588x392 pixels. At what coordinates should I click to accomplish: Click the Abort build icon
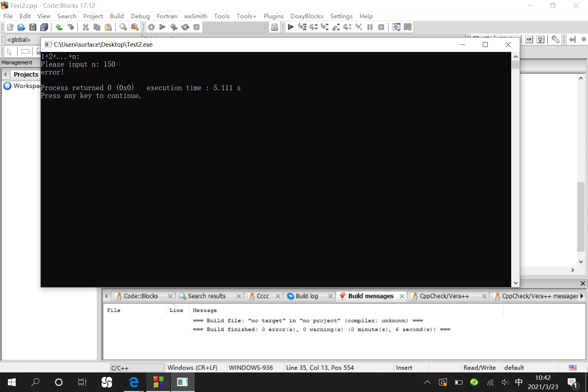click(196, 27)
